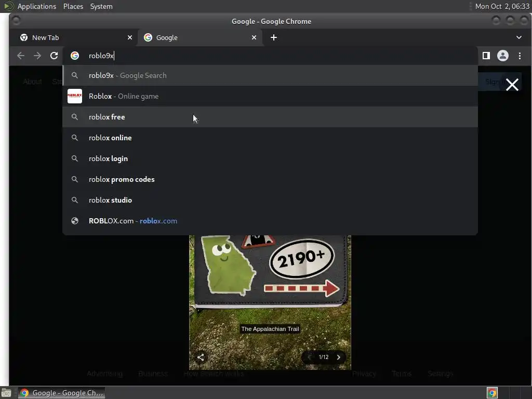Click the globe icon beside ROBLOX.com
532x399 pixels.
pyautogui.click(x=75, y=221)
